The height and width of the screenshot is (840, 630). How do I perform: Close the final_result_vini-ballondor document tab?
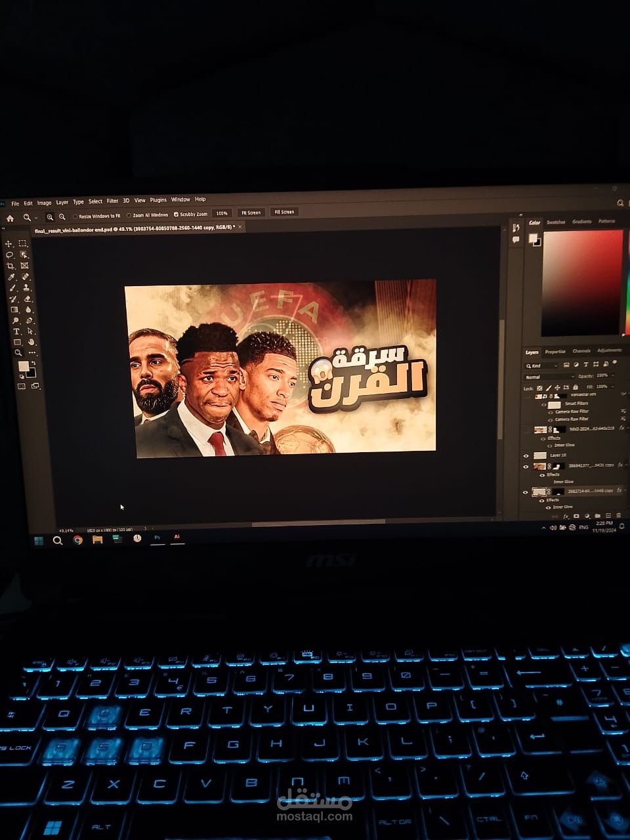pos(240,227)
